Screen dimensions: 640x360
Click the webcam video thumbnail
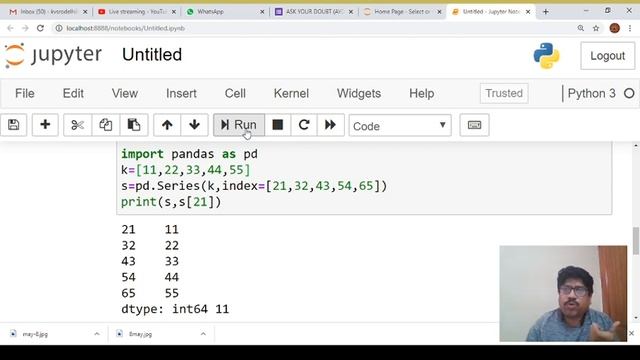click(563, 293)
